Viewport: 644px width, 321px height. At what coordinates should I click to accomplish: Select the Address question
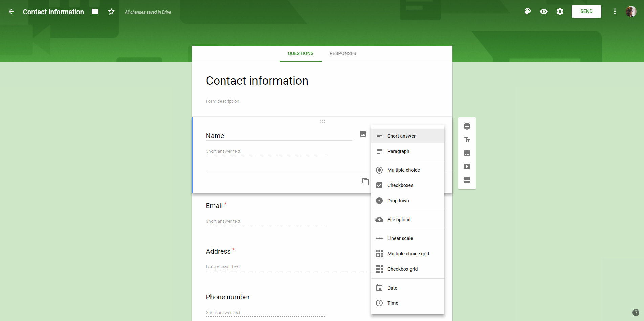tap(218, 251)
